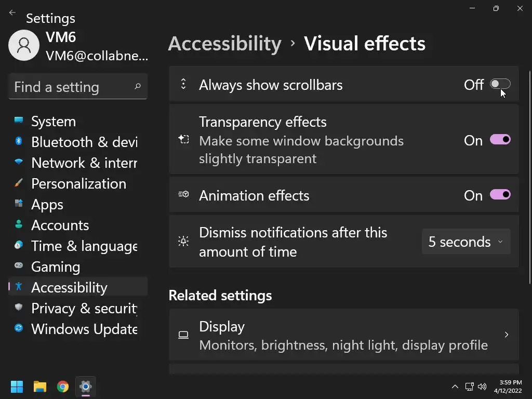Click the Find a setting search box
The width and height of the screenshot is (532, 399).
click(x=73, y=87)
